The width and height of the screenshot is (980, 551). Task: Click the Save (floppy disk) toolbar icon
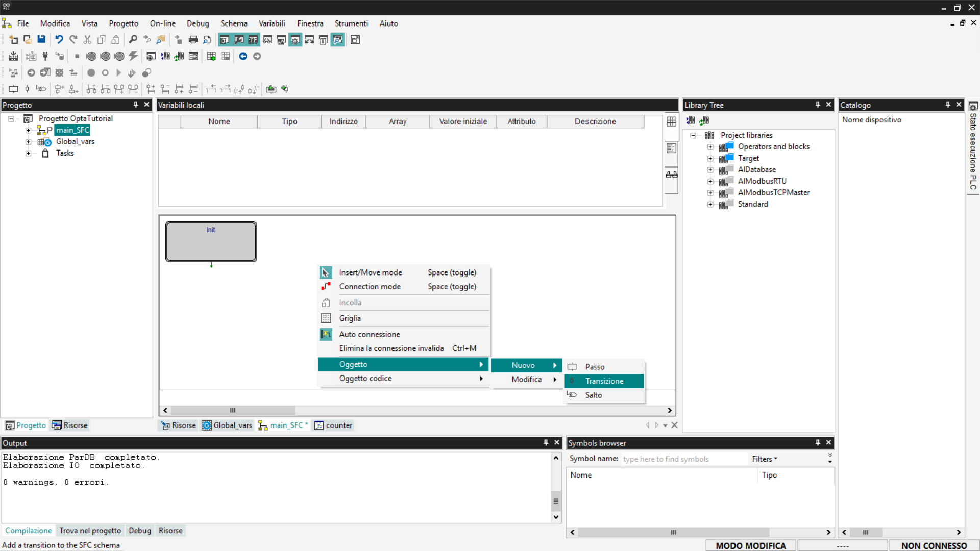pyautogui.click(x=41, y=39)
